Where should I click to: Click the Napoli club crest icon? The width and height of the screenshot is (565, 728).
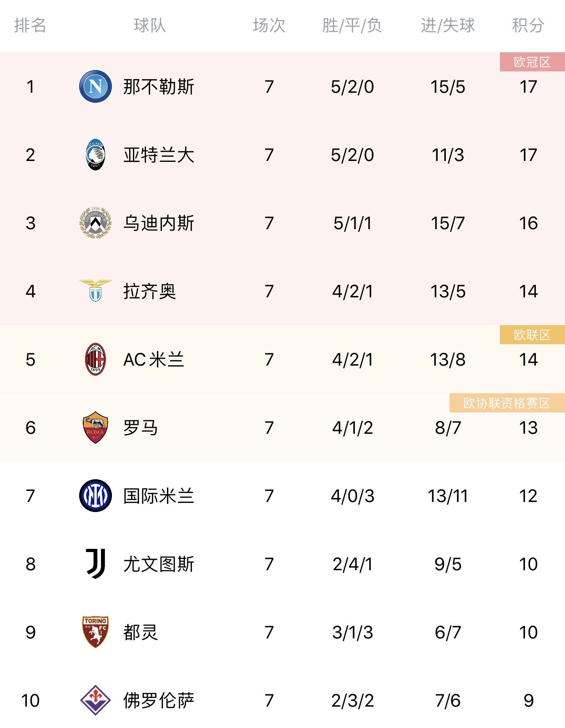96,86
